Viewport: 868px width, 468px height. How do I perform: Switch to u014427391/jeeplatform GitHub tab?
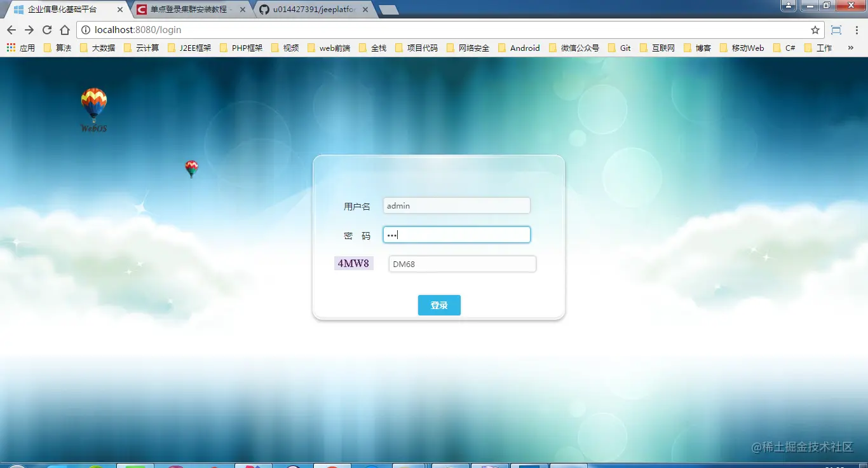(314, 10)
